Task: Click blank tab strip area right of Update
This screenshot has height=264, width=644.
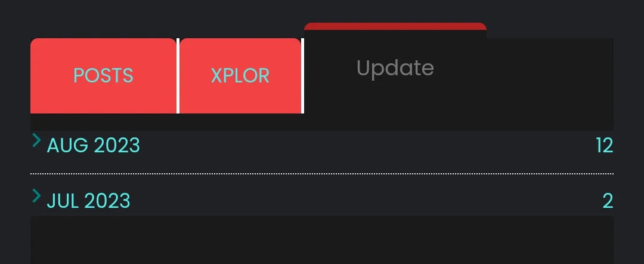Action: [x=550, y=76]
